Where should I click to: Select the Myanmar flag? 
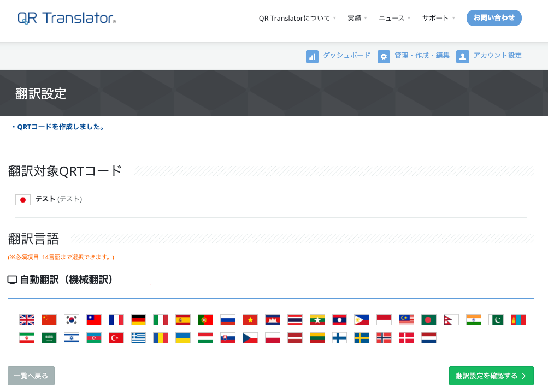point(317,320)
